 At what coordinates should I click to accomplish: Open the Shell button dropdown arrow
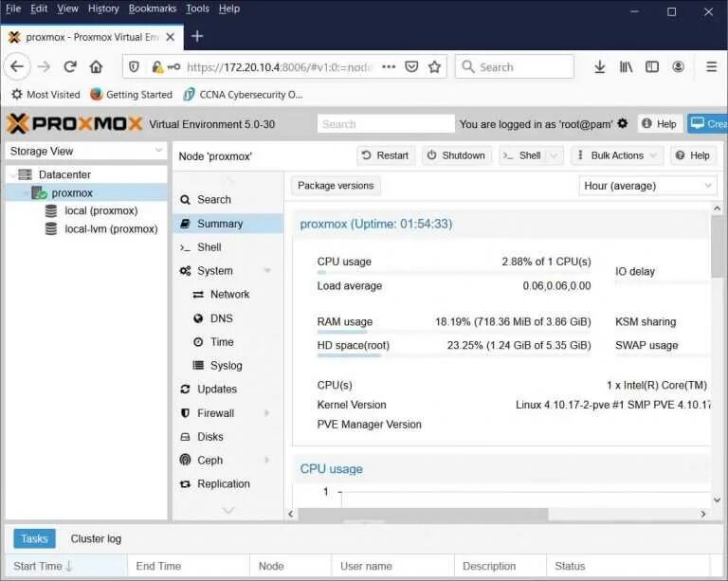pos(554,155)
